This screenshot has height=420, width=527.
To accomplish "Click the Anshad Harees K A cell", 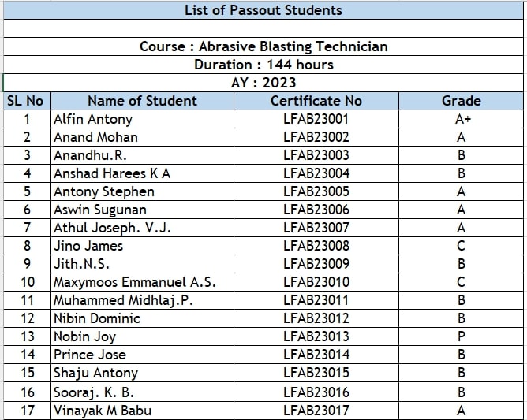I will [x=142, y=173].
